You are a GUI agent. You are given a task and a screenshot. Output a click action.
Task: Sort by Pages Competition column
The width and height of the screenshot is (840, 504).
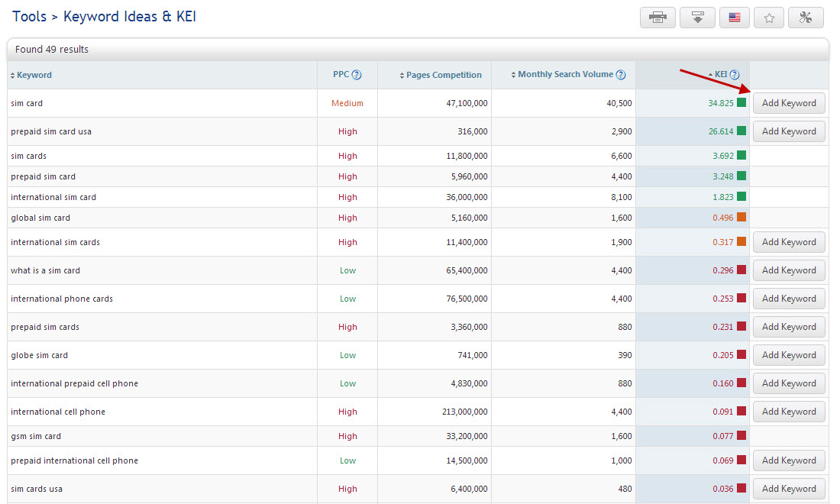[444, 75]
